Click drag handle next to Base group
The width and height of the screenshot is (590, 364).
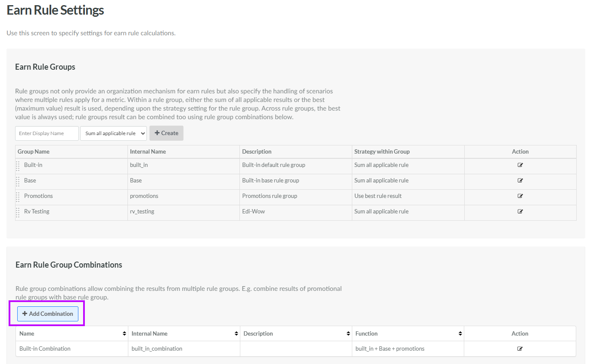click(18, 181)
